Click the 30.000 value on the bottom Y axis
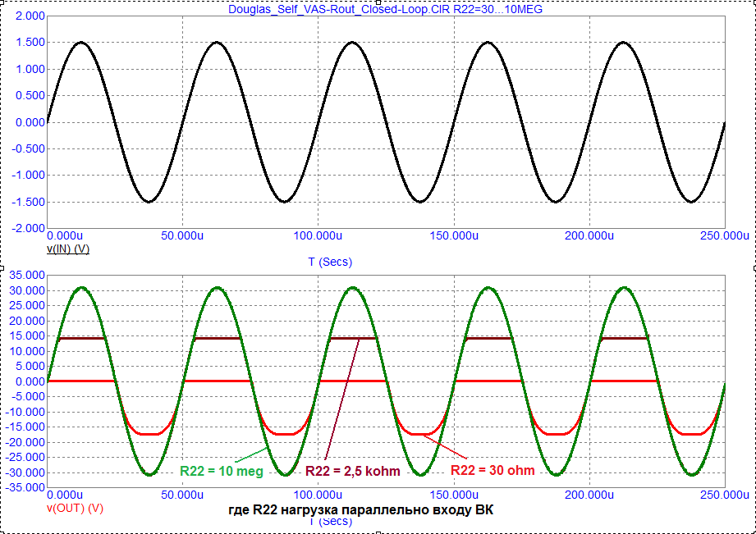Screen dimensions: 756x534 27,290
